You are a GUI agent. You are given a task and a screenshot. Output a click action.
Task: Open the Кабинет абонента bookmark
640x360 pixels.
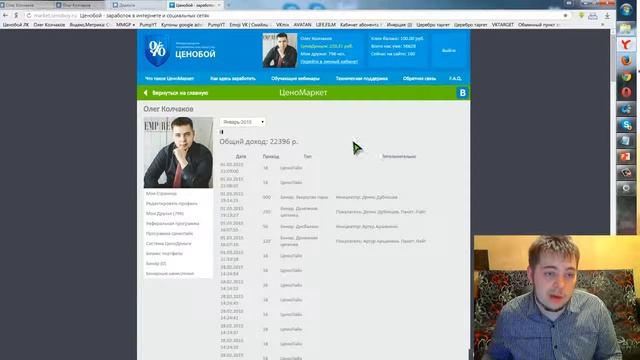click(x=361, y=25)
